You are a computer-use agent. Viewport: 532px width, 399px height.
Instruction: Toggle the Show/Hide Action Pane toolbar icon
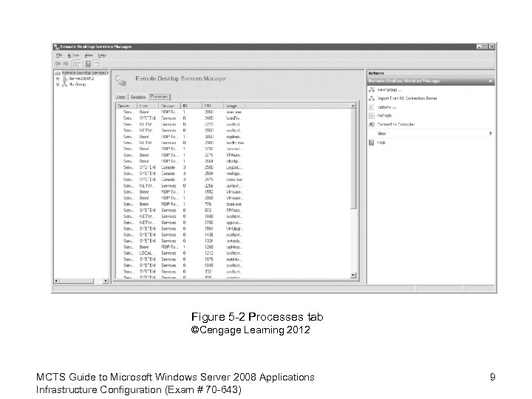click(x=97, y=64)
